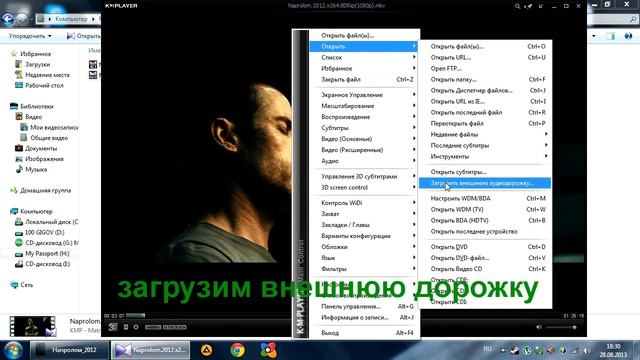Click the KMPlayer playback progress bar
The height and width of the screenshot is (360, 640).
pyautogui.click(x=343, y=316)
